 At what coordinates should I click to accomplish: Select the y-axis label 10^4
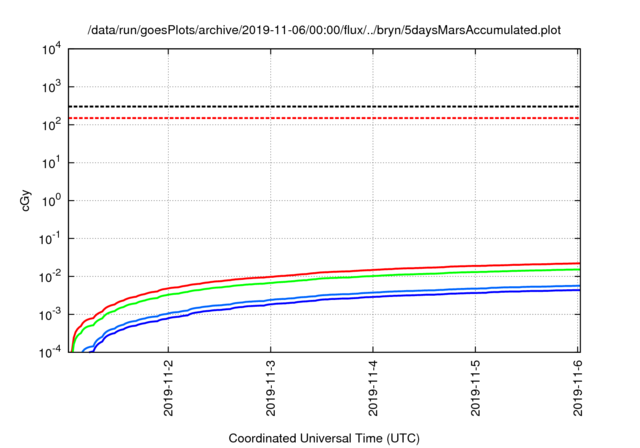point(51,50)
